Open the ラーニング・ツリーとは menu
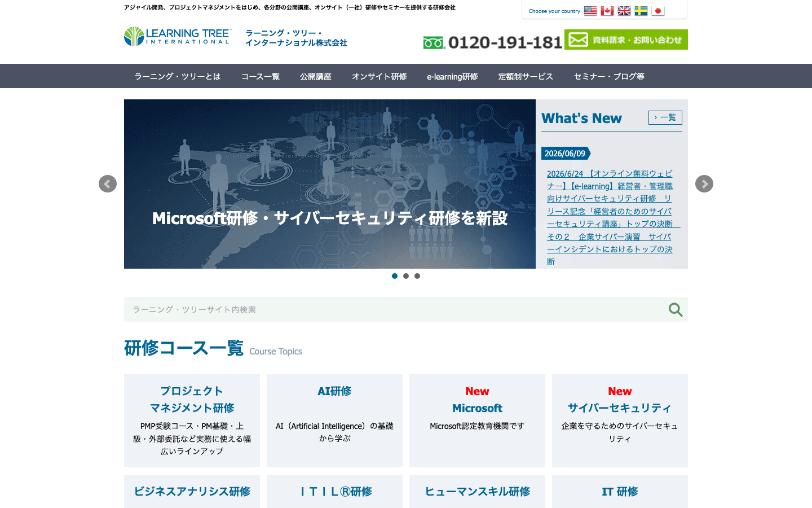 [x=177, y=76]
